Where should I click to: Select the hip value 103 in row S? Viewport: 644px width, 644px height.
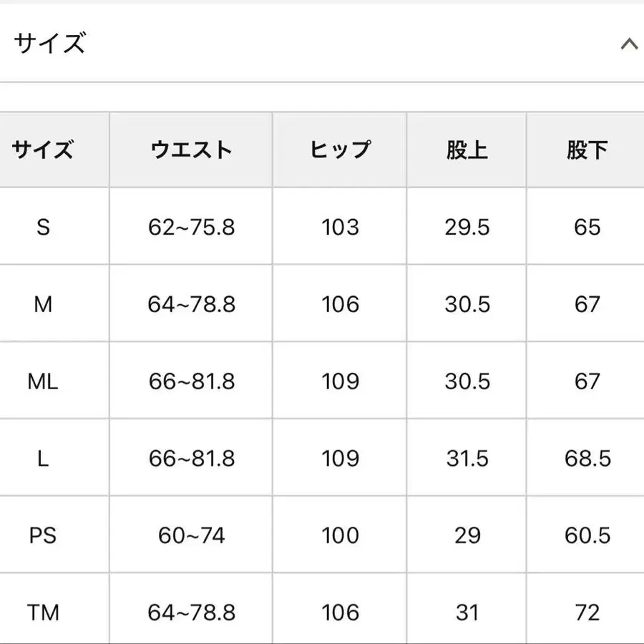click(338, 228)
